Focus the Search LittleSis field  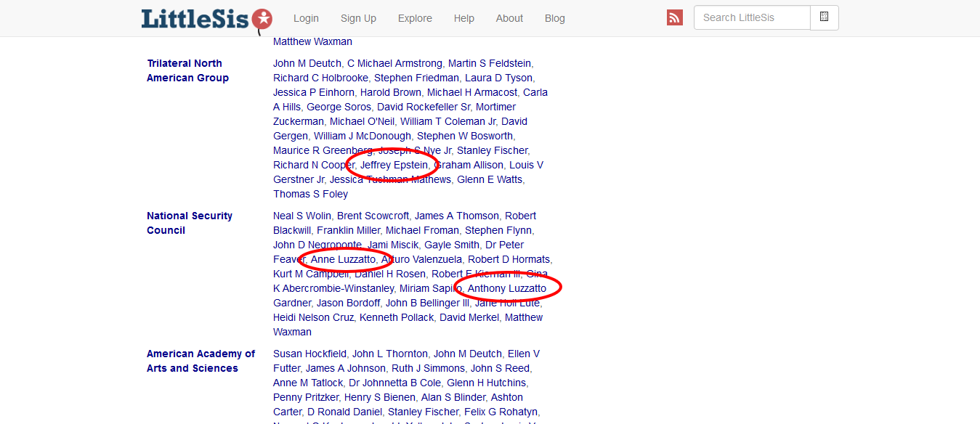point(752,17)
